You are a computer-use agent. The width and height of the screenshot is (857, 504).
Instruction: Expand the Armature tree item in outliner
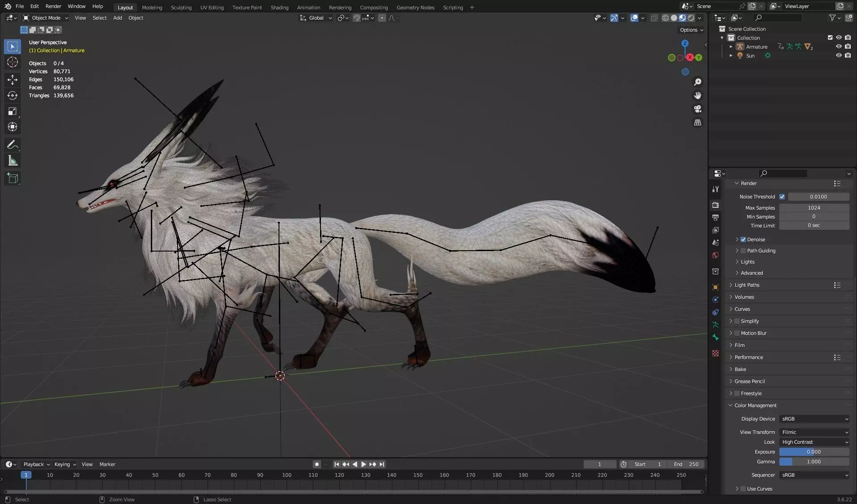pos(731,46)
